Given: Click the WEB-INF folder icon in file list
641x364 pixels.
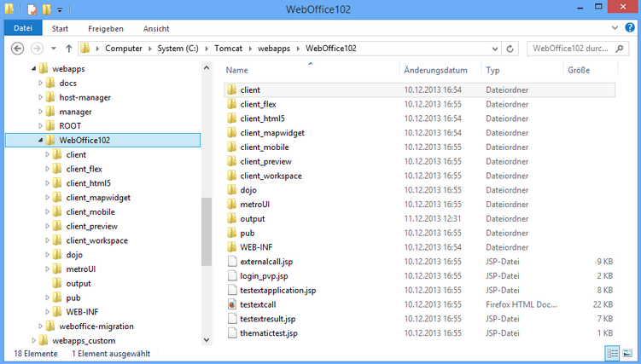Looking at the screenshot, I should tap(232, 247).
